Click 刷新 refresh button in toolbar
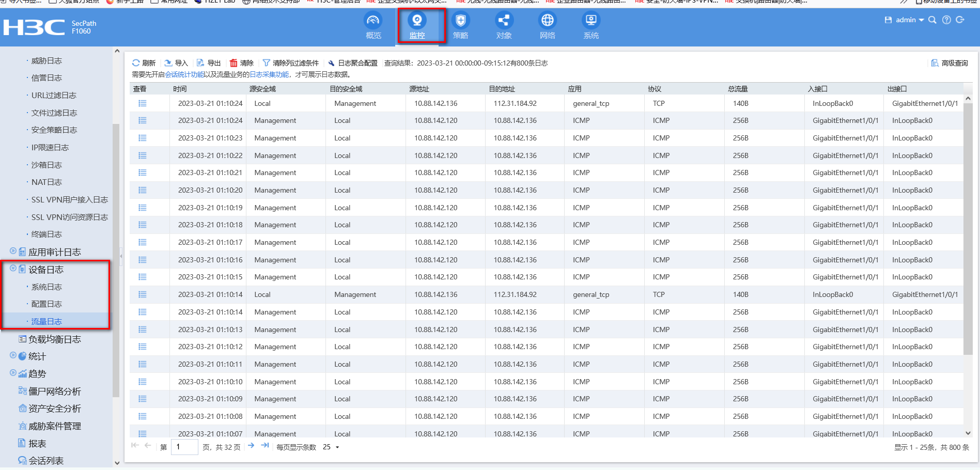 (144, 63)
